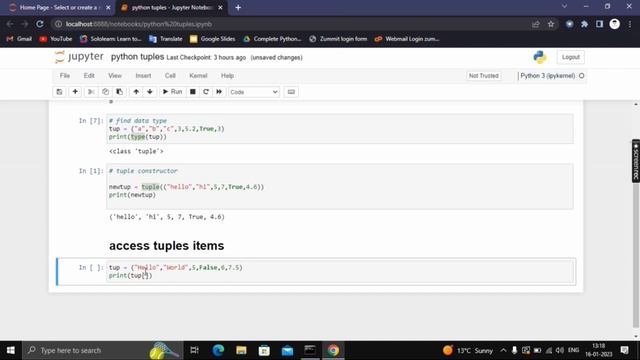Restart the kernel with the circular arrow icon

click(x=206, y=92)
